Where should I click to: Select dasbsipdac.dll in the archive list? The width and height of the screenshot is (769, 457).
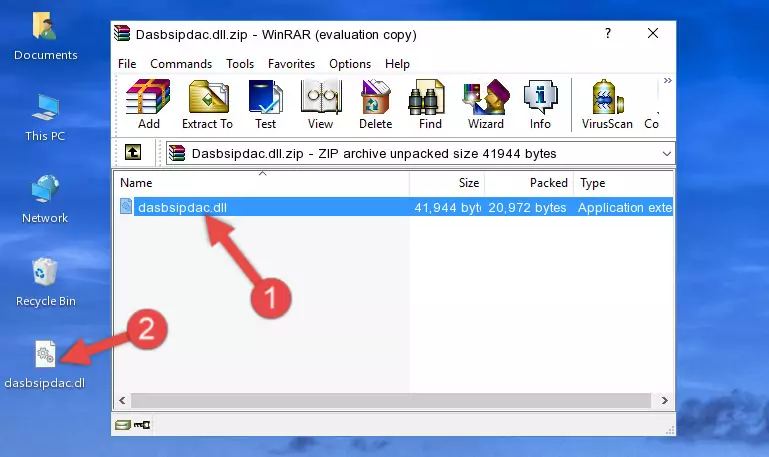pos(182,207)
